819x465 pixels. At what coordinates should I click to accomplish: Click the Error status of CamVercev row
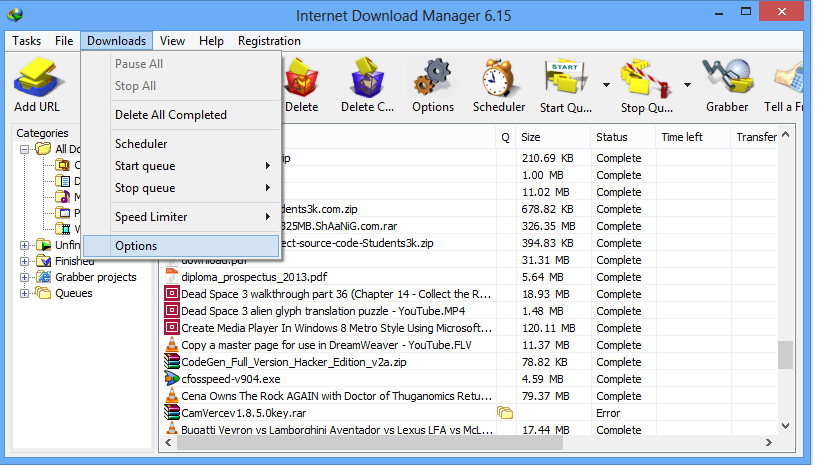point(608,413)
